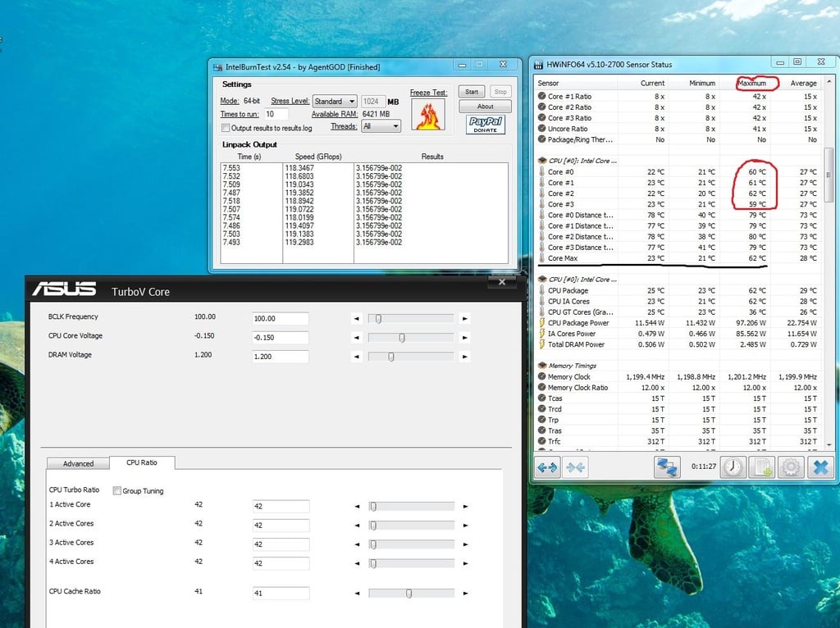Close the ASUS TurboV Core window
Viewport: 840px width, 628px height.
[x=502, y=281]
